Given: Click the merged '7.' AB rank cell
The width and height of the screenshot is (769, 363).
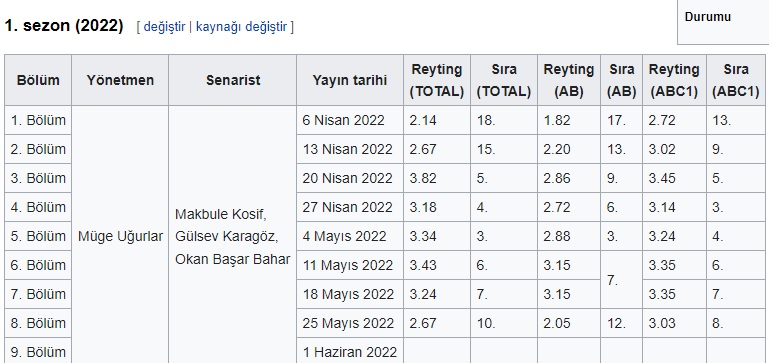Looking at the screenshot, I should click(x=621, y=280).
